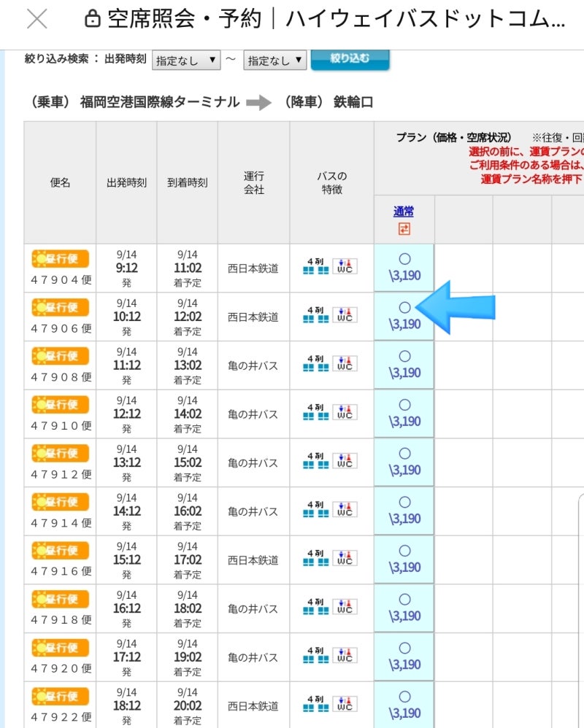Click the バスの特徴 column header
This screenshot has width=584, height=728.
pyautogui.click(x=331, y=182)
